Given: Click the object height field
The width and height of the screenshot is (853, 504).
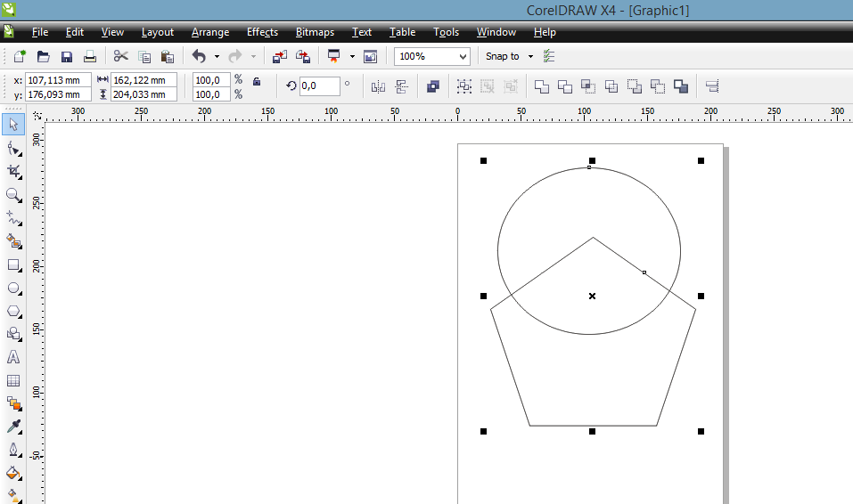Looking at the screenshot, I should click(x=144, y=94).
